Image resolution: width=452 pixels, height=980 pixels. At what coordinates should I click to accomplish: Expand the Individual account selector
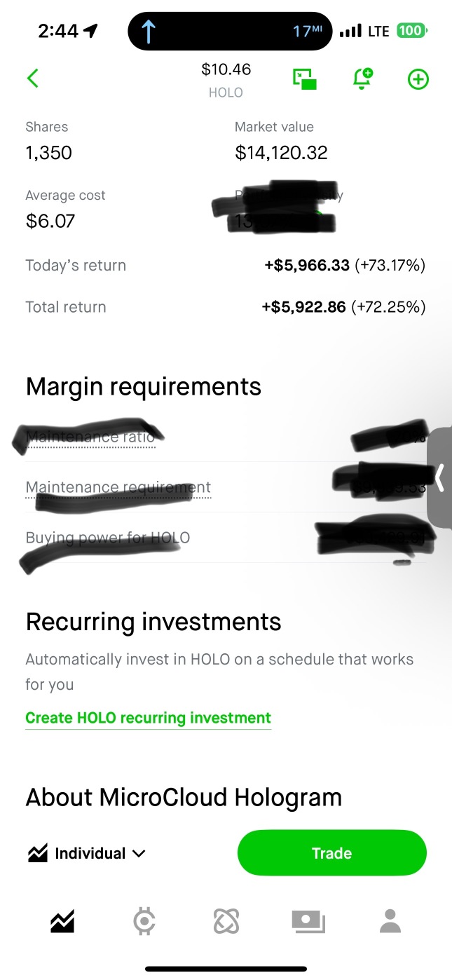[87, 853]
